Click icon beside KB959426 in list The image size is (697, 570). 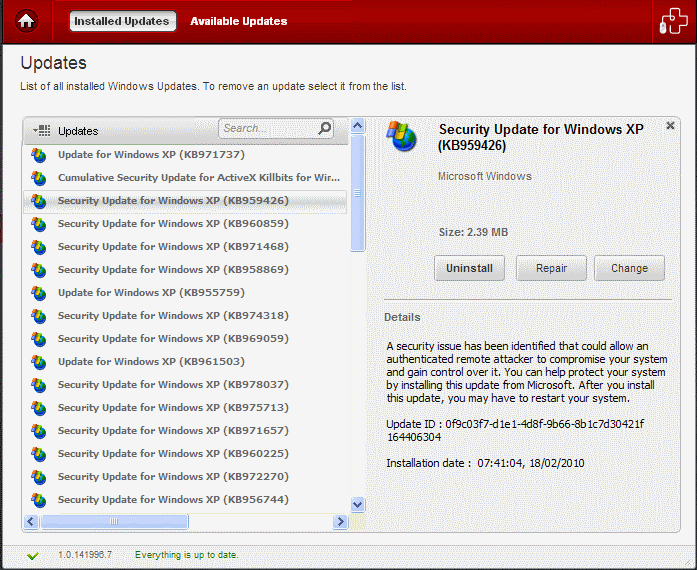(39, 201)
